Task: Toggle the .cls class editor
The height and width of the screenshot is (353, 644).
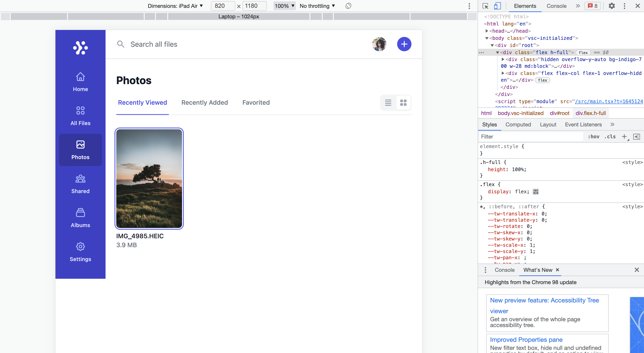Action: [x=610, y=137]
